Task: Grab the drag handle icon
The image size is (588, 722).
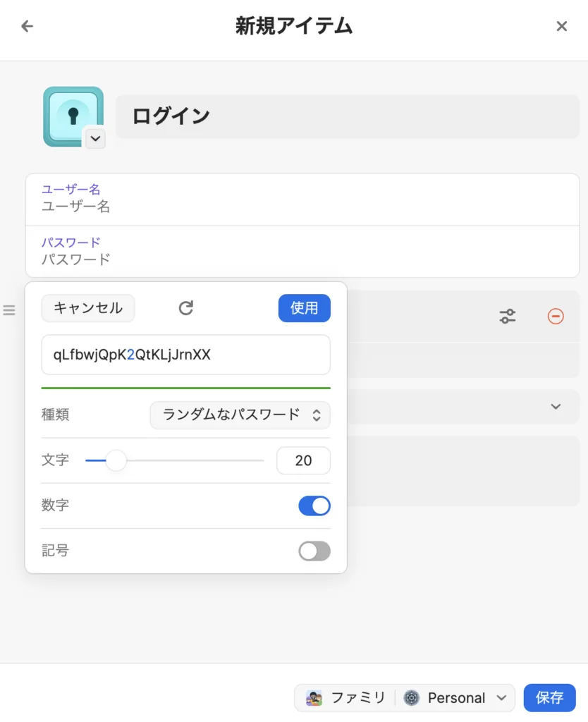Action: pyautogui.click(x=9, y=310)
